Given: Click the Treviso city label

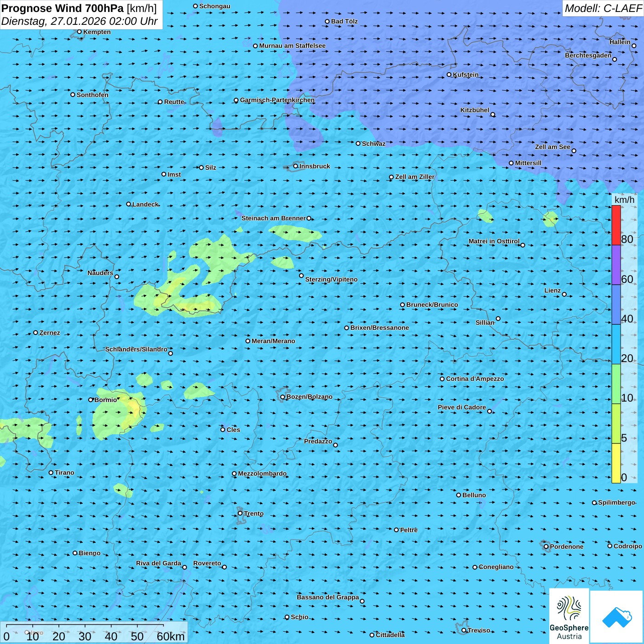Looking at the screenshot, I should pos(478,630).
